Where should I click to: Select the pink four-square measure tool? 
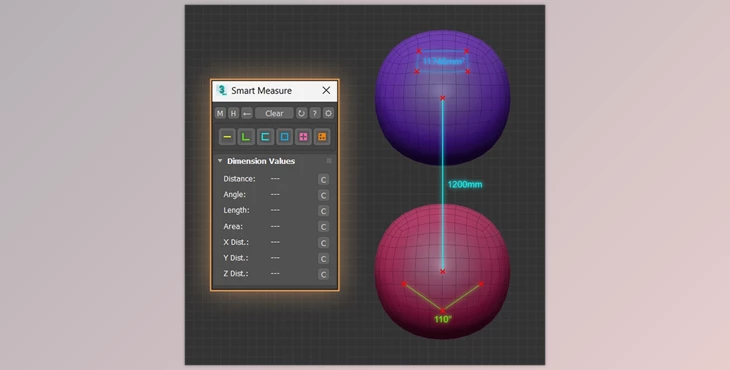(304, 137)
